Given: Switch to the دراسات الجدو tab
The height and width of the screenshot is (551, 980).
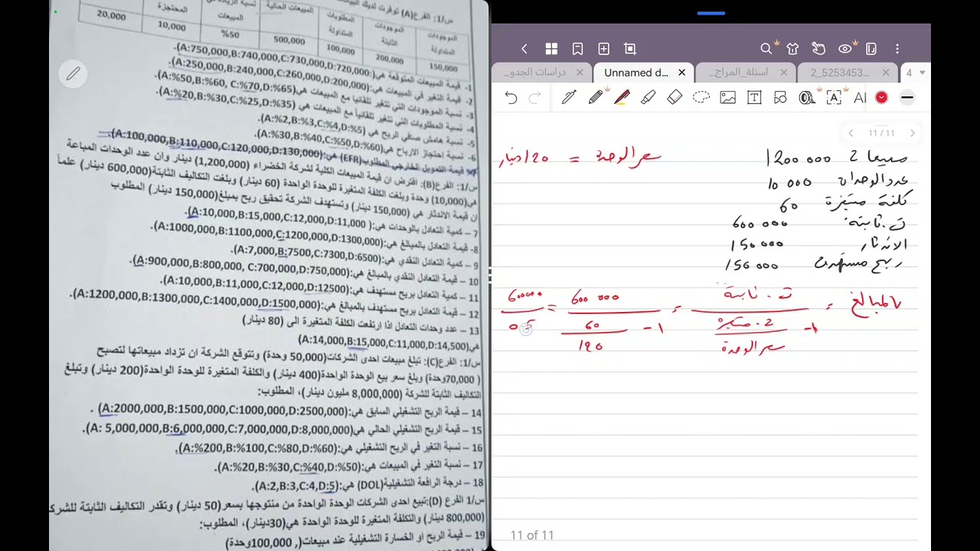Looking at the screenshot, I should coord(534,73).
